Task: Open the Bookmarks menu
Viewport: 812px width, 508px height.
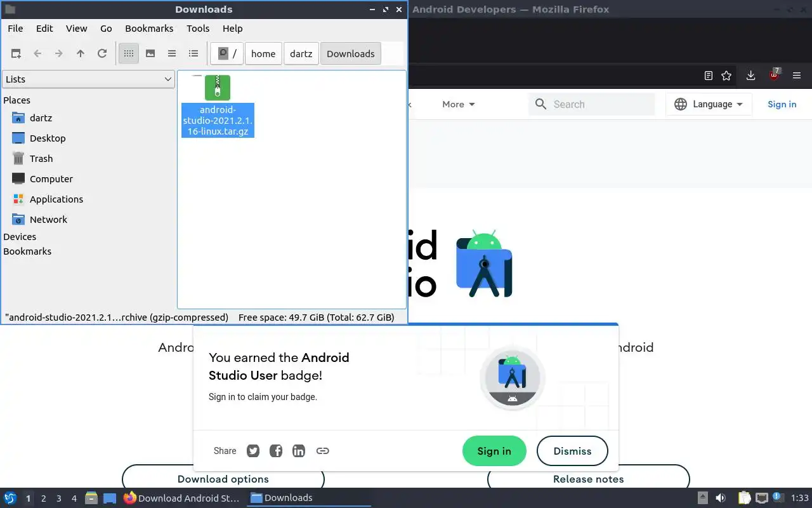Action: [x=149, y=29]
